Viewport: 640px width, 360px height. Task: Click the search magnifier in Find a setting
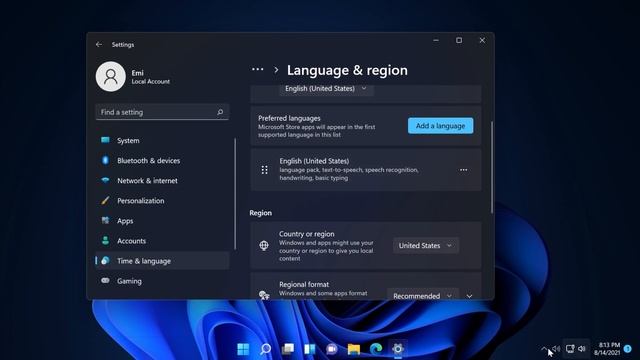coord(220,112)
